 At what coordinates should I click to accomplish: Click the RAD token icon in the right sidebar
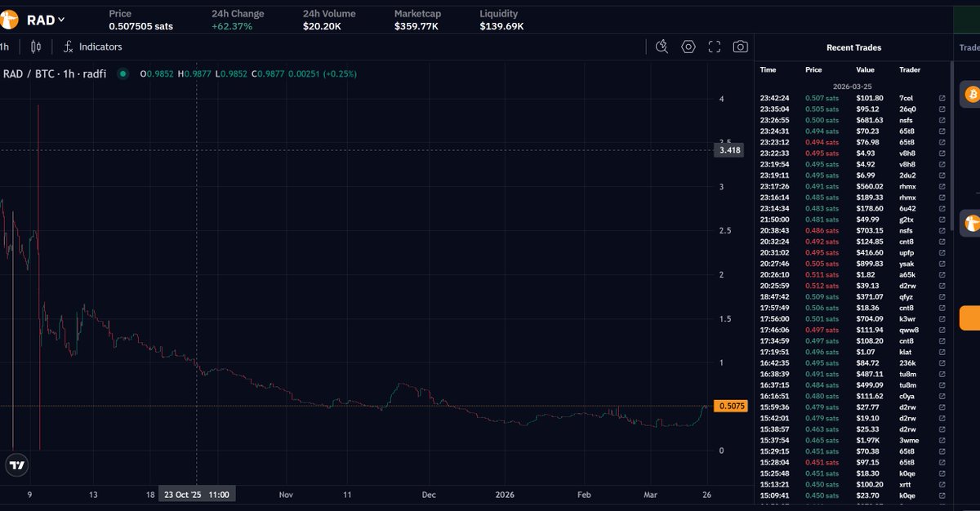coord(971,222)
